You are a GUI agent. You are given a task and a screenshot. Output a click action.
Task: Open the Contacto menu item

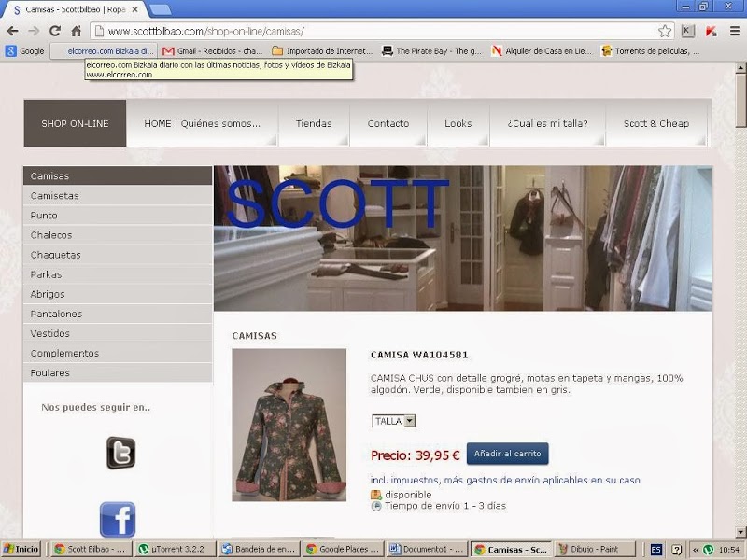click(x=388, y=123)
